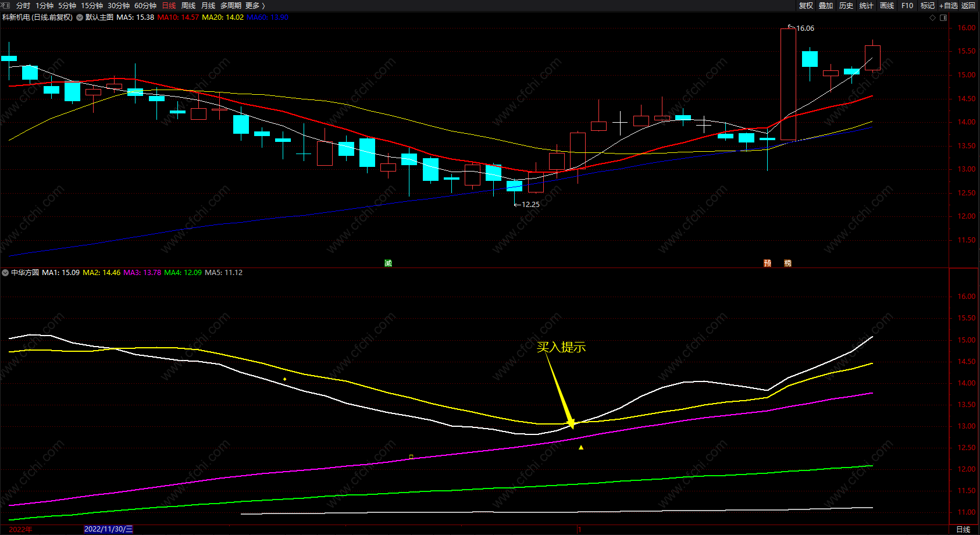Viewport: 980px width, 535px height.
Task: Click the MA60: 13.90 indicator value
Action: (x=268, y=17)
